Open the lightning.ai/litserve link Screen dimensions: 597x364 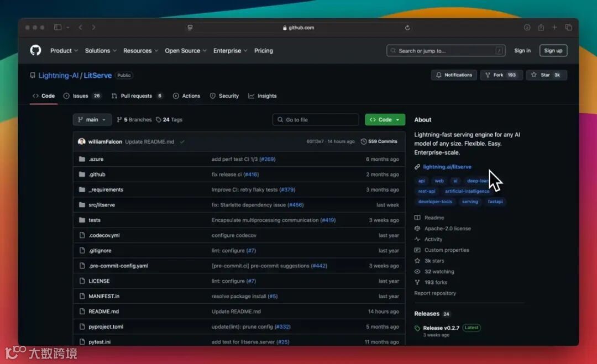coord(447,167)
